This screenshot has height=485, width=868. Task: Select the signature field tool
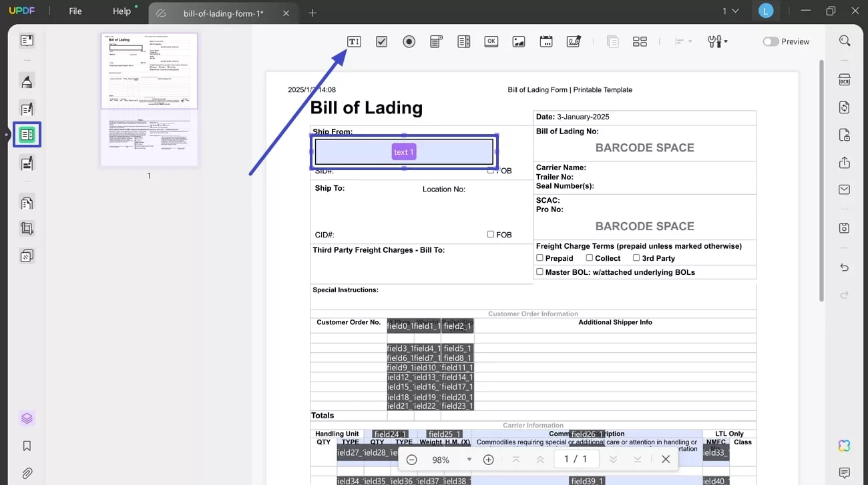coord(574,41)
